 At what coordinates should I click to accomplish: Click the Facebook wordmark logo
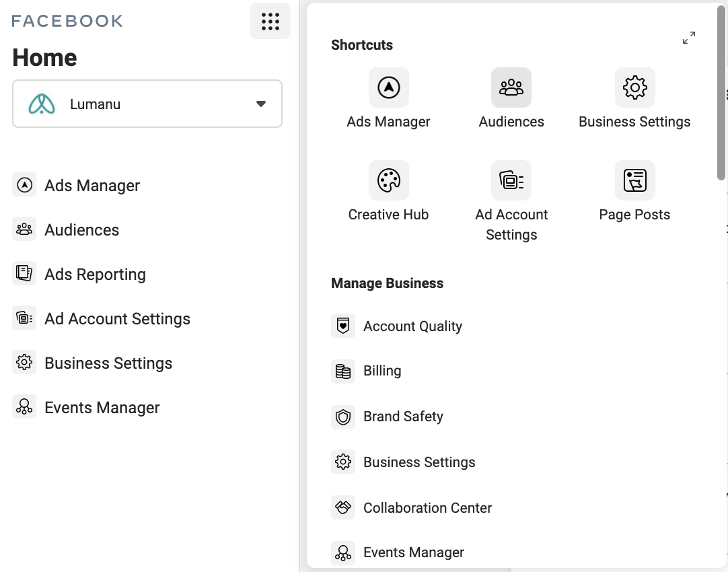[x=67, y=21]
